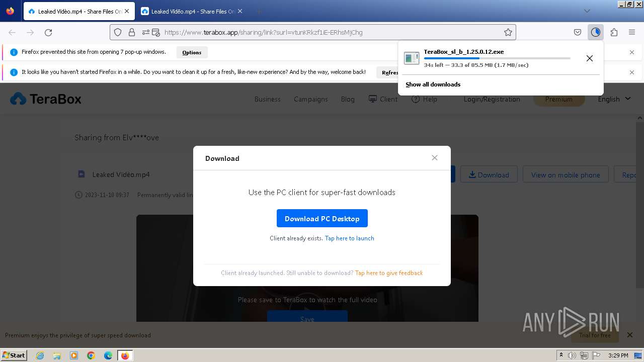
Task: Close the second Leaked Video.mp4 tab
Action: 240,11
